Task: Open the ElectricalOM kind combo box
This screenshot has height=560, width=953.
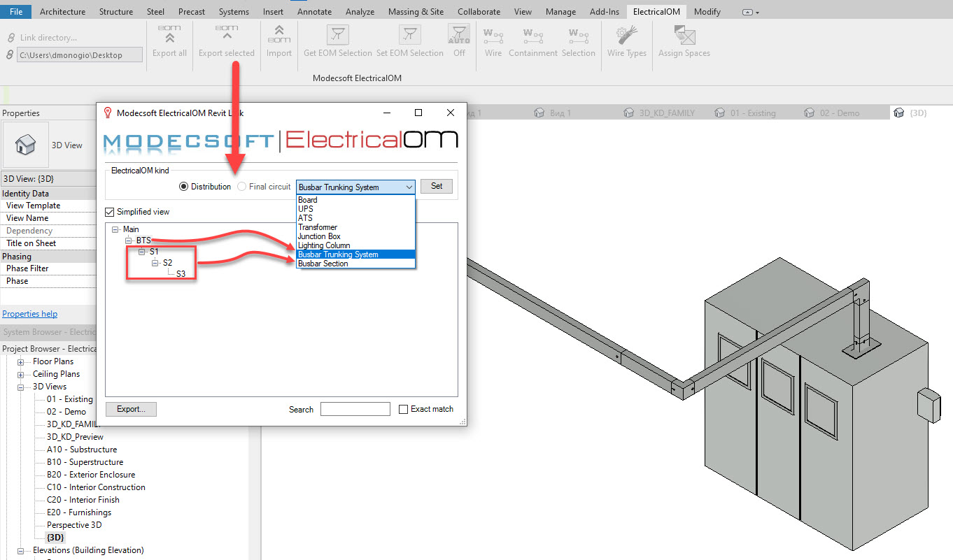Action: (x=355, y=187)
